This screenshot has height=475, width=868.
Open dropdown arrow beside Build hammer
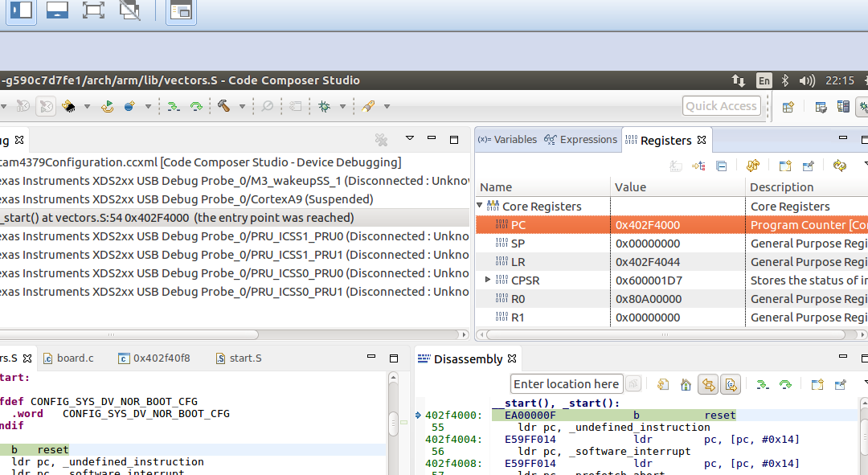(242, 106)
